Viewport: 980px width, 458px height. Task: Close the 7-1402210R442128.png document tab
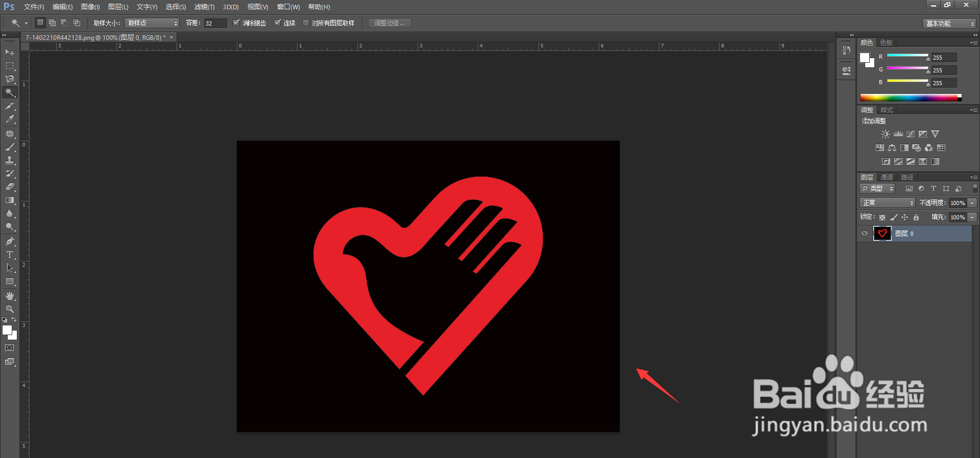pos(171,37)
